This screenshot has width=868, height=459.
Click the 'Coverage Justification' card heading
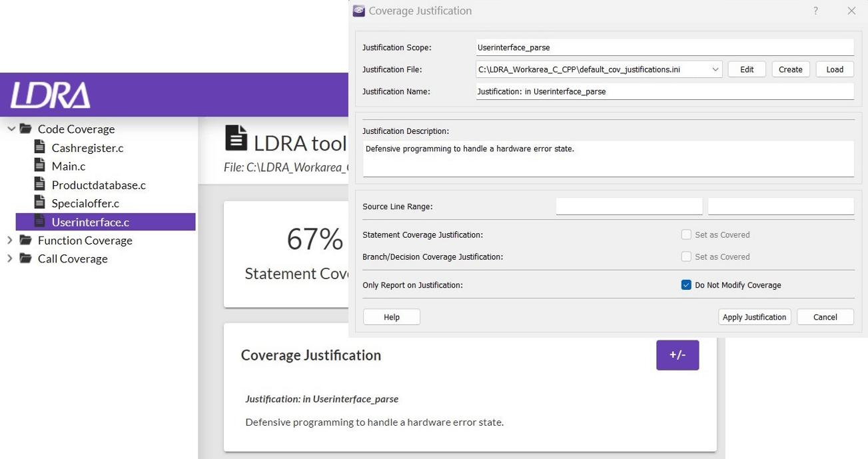(311, 355)
